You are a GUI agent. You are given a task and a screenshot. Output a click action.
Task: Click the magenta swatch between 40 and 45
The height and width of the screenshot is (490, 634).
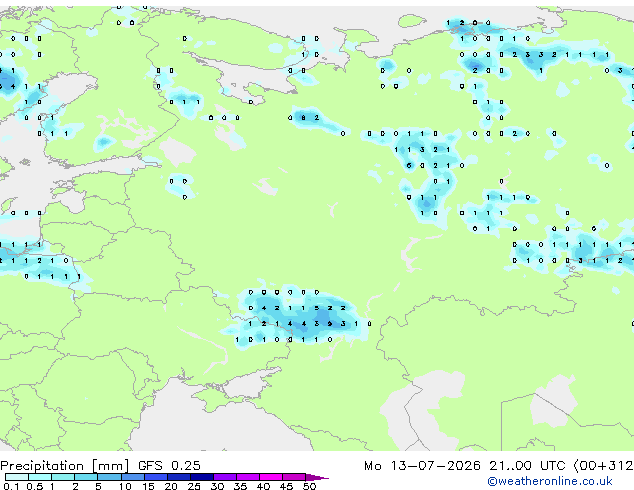pyautogui.click(x=271, y=477)
